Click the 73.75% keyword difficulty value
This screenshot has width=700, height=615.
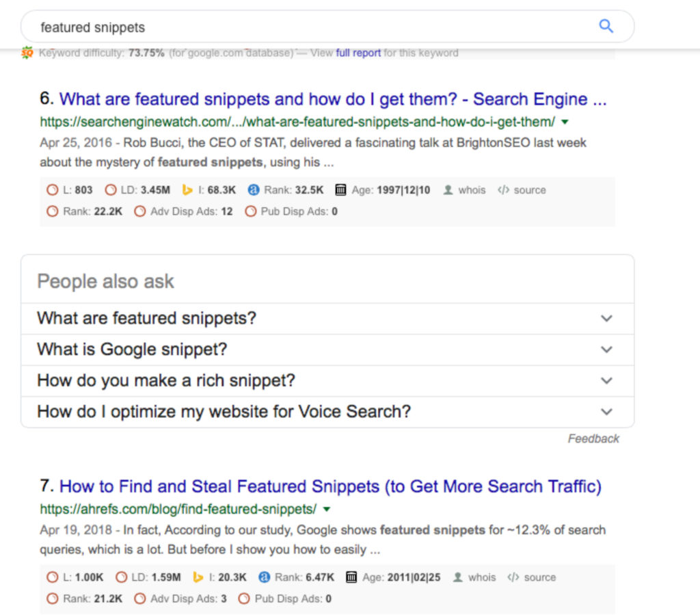(146, 53)
